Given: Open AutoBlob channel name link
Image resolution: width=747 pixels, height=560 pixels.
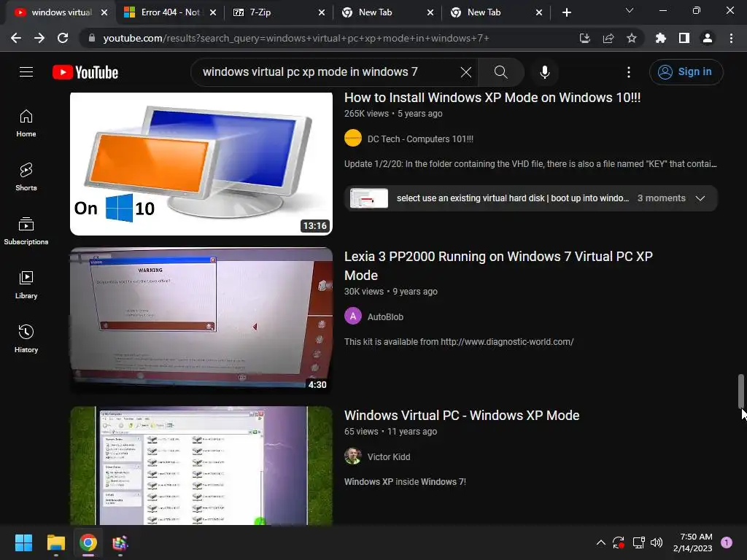Looking at the screenshot, I should (385, 316).
